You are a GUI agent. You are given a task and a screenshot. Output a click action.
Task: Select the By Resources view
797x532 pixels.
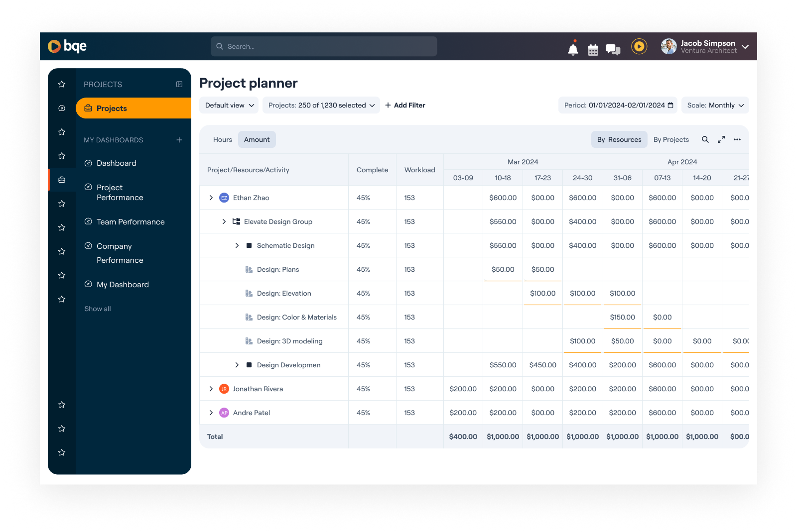click(619, 139)
